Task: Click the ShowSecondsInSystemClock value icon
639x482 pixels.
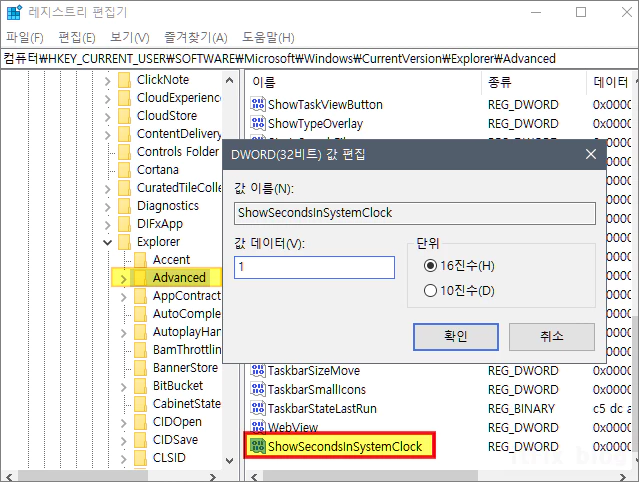Action: (258, 446)
